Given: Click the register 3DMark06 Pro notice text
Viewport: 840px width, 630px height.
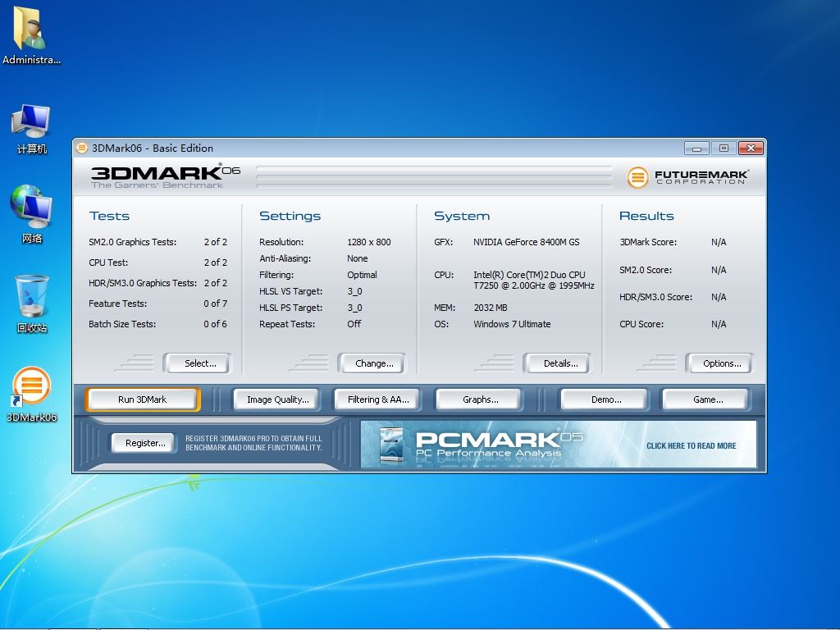Looking at the screenshot, I should coord(254,443).
